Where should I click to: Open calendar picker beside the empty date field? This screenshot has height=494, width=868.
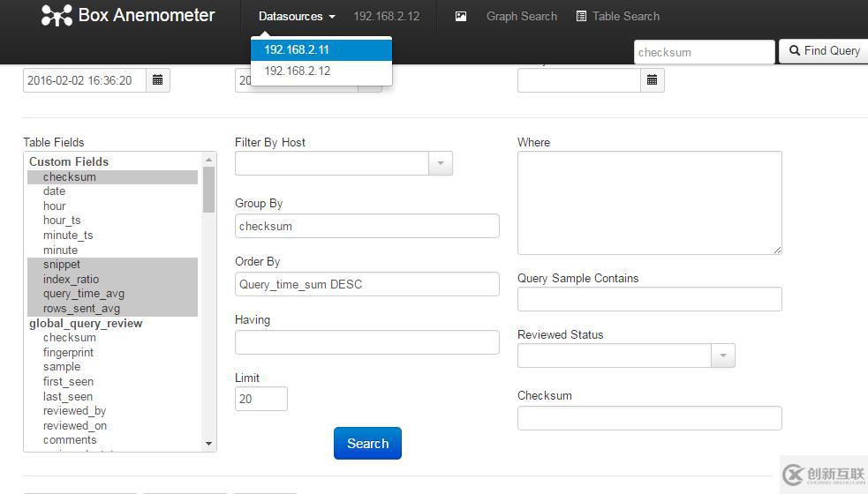653,80
